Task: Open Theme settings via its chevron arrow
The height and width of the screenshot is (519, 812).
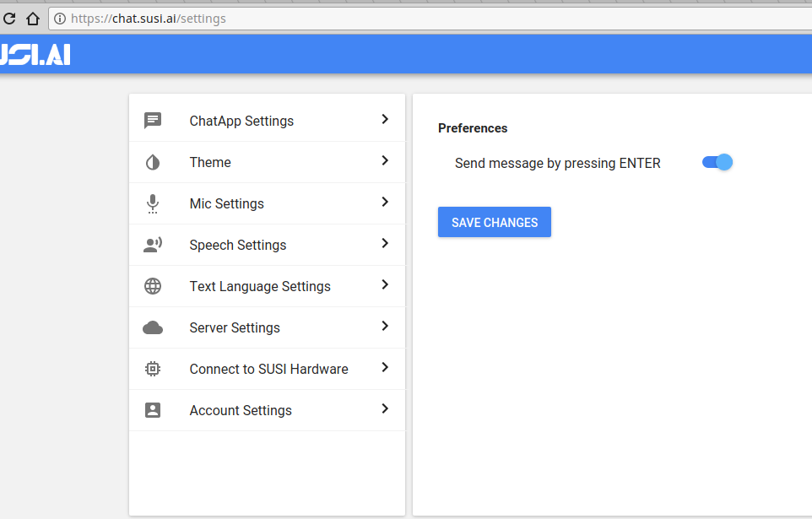Action: click(x=385, y=160)
